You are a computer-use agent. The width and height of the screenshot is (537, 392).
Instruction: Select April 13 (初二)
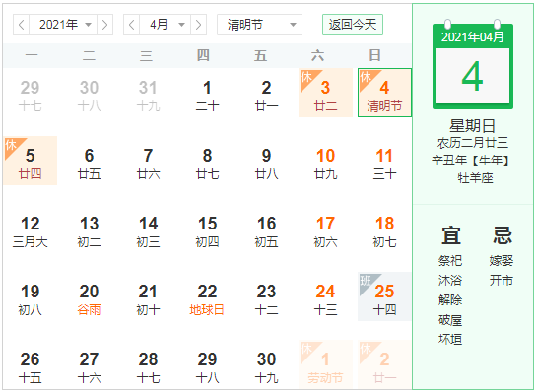pyautogui.click(x=89, y=229)
